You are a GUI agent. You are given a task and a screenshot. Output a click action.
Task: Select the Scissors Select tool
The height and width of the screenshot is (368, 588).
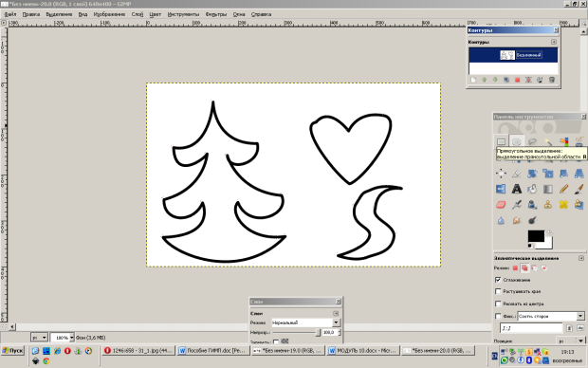579,142
